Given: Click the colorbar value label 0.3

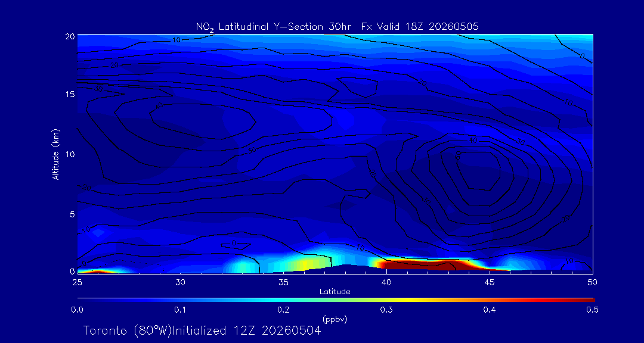Looking at the screenshot, I should (386, 310).
